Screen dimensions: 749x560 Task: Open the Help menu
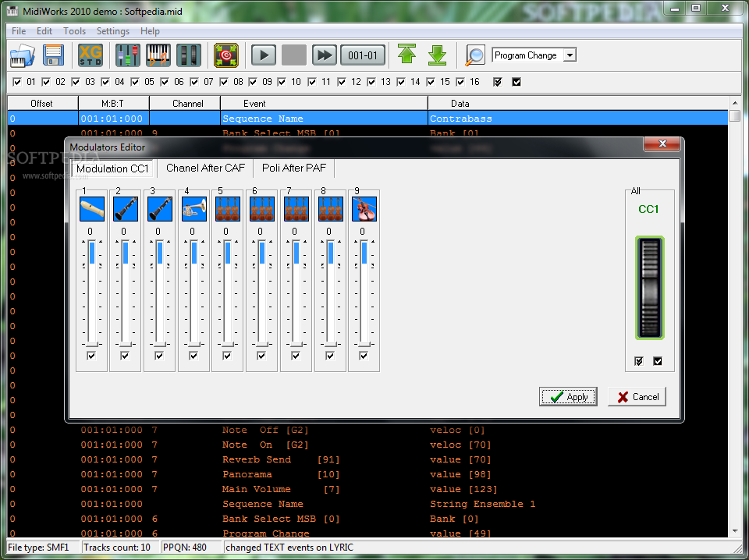(150, 31)
